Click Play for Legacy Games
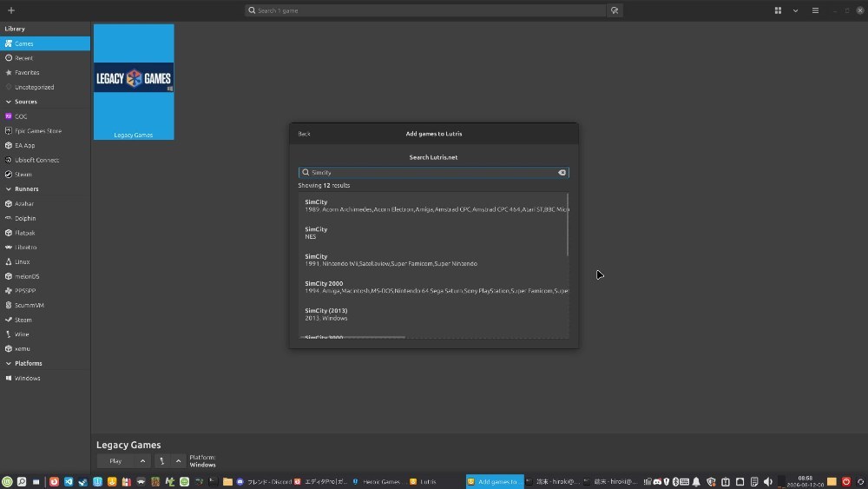Viewport: 868px width, 489px height. [115, 460]
